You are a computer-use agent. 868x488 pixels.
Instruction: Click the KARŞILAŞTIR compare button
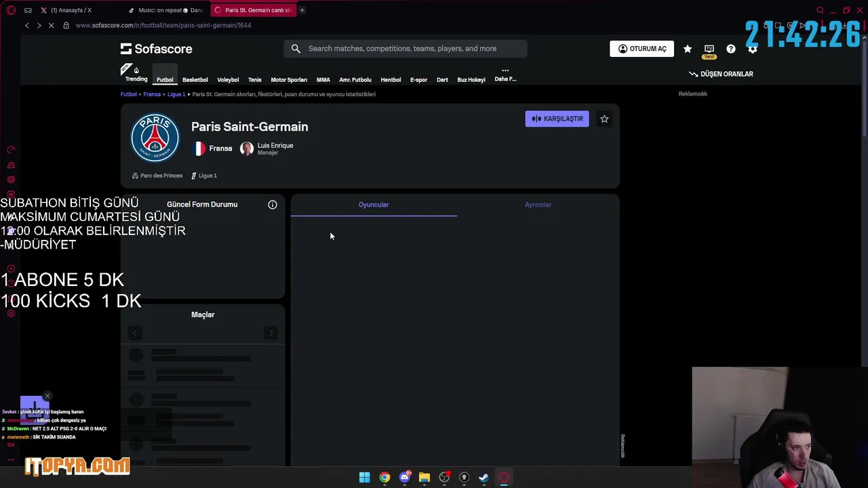click(x=557, y=119)
